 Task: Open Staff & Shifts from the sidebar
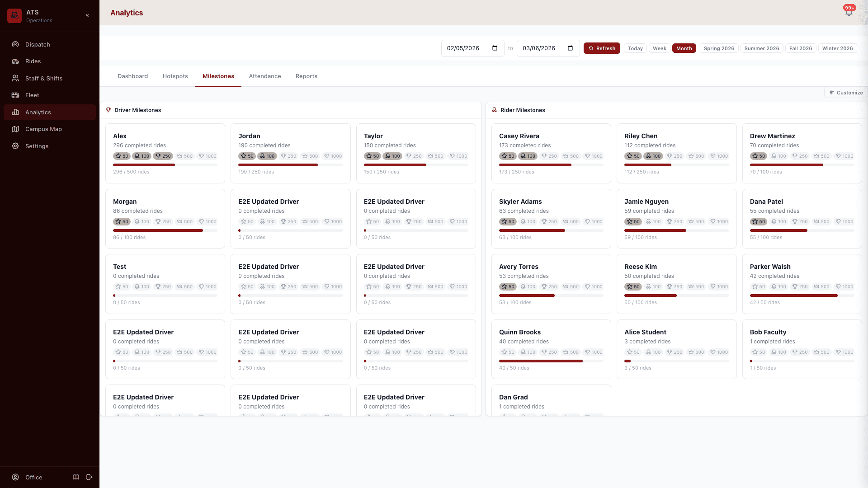click(x=44, y=78)
